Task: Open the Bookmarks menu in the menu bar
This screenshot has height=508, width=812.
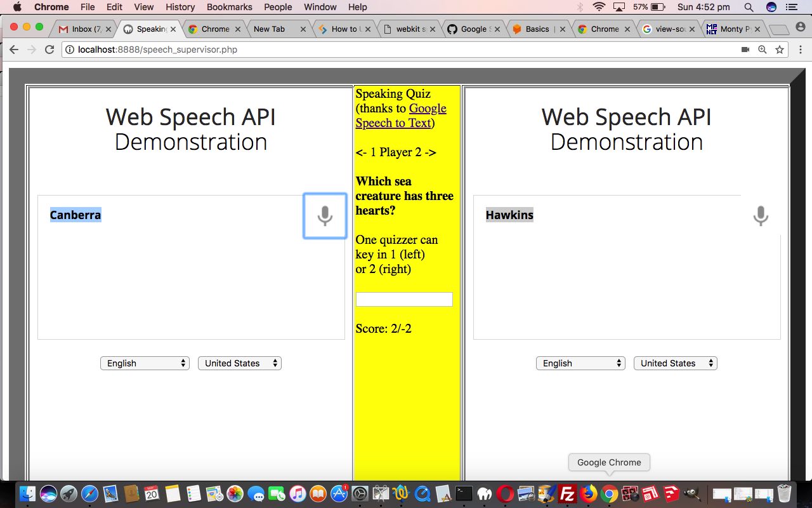Action: (x=229, y=7)
